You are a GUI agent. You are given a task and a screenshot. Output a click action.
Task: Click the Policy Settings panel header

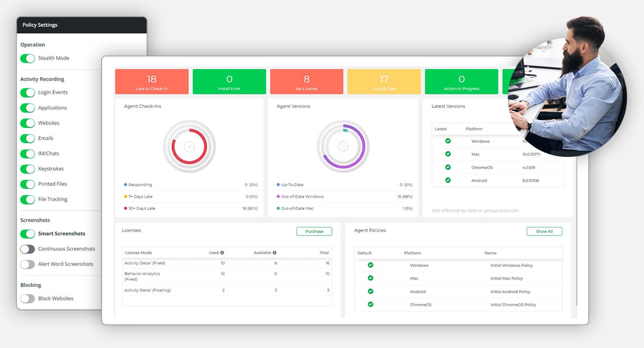[x=81, y=25]
